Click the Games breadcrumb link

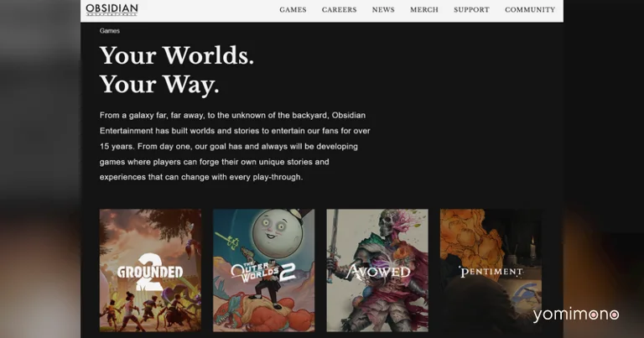(110, 31)
